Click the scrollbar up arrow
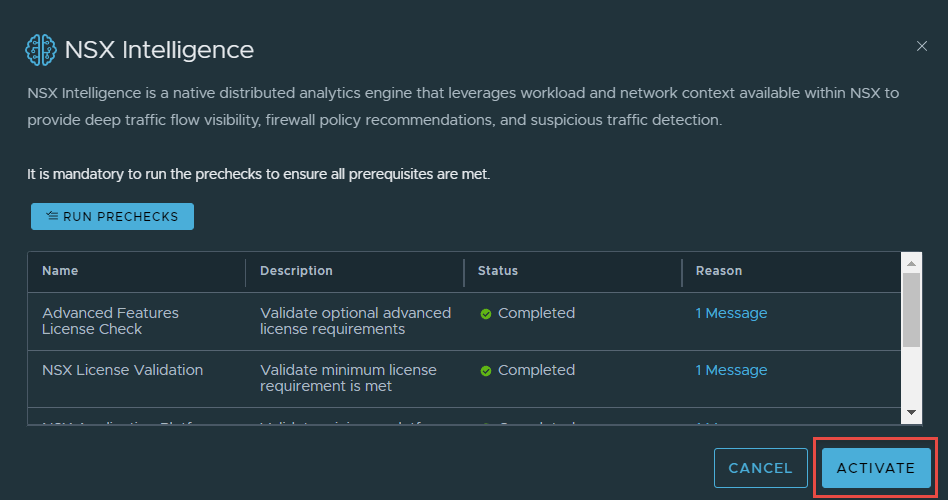The height and width of the screenshot is (500, 948). click(911, 263)
